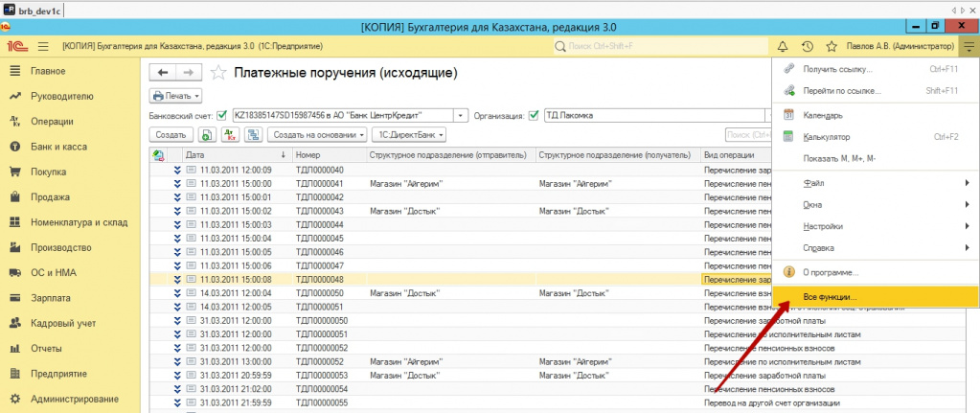Click date cell 14.03.2011 12:00:05
Screen dimensions: 980x413
click(236, 307)
